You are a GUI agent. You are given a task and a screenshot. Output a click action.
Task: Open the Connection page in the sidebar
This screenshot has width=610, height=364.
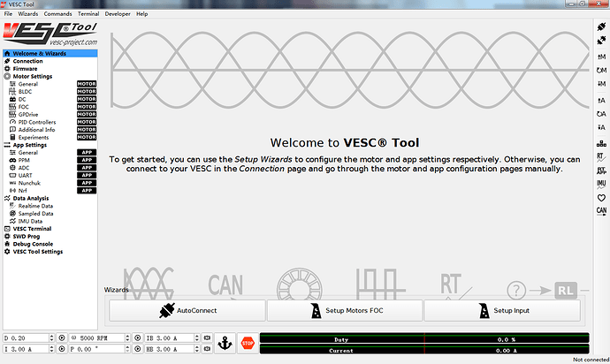(27, 61)
